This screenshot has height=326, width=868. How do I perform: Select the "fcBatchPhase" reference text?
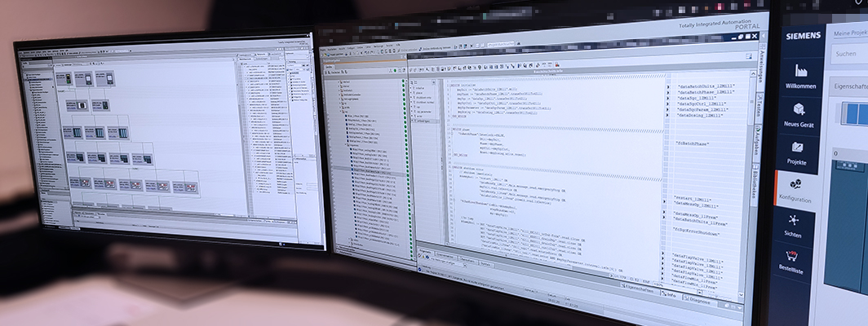tap(692, 144)
